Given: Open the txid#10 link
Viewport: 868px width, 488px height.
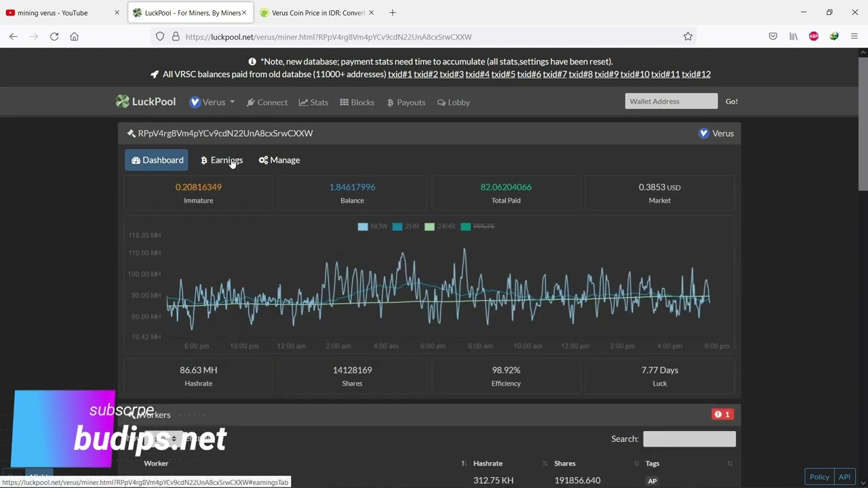Looking at the screenshot, I should pyautogui.click(x=635, y=74).
